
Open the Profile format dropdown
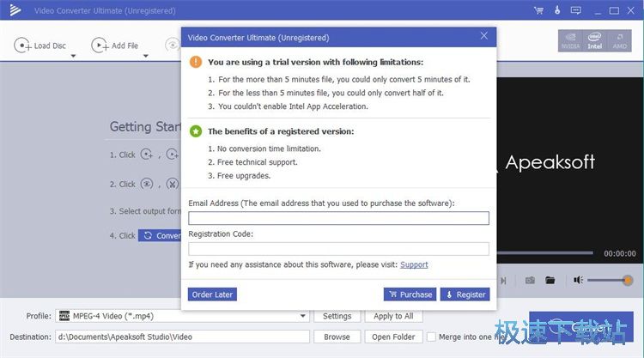coord(303,316)
